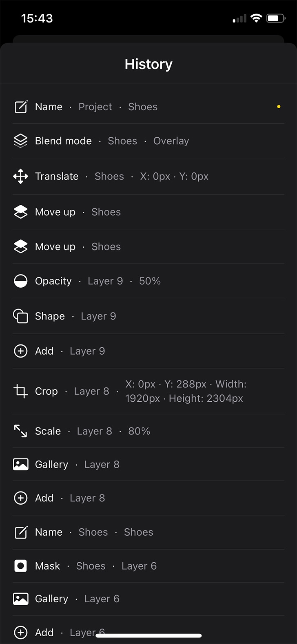Viewport: 297px width, 644px height.
Task: Choose the Gallery Layer 6 history step
Action: pos(148,599)
